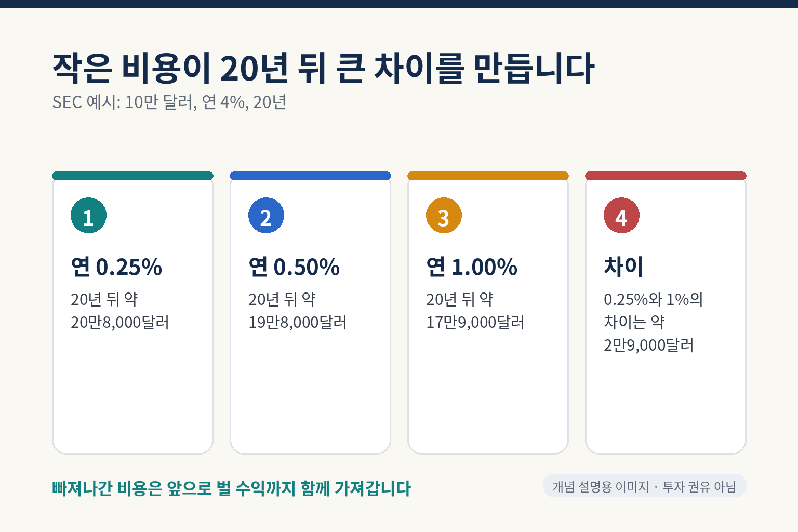
Task: Select the 연 0.25% card heading
Action: coord(116,267)
